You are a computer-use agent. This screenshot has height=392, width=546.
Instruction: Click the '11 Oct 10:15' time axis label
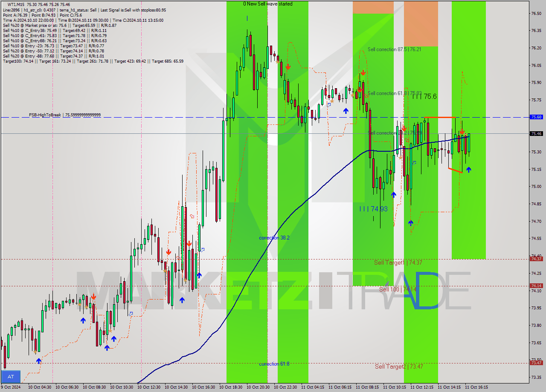click(x=395, y=387)
